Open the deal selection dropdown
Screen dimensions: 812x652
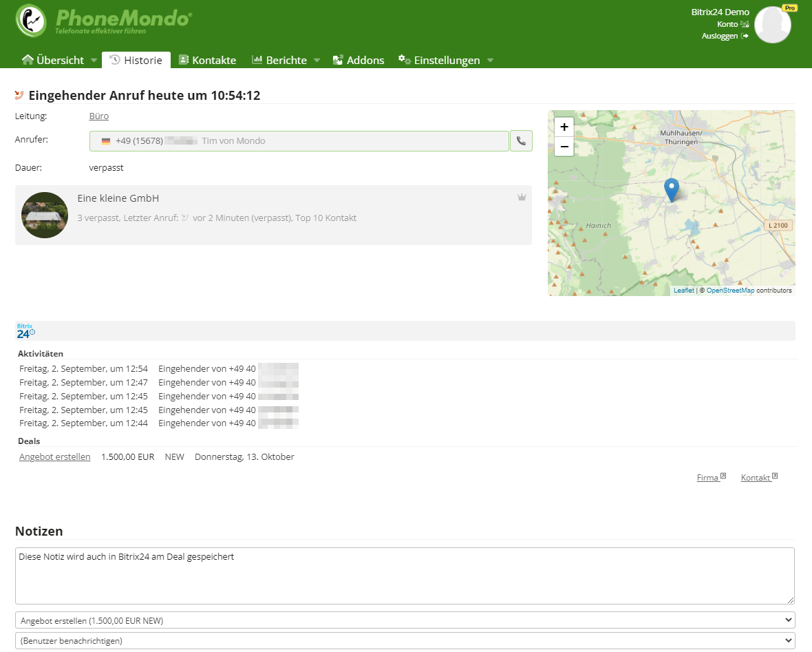click(x=405, y=620)
